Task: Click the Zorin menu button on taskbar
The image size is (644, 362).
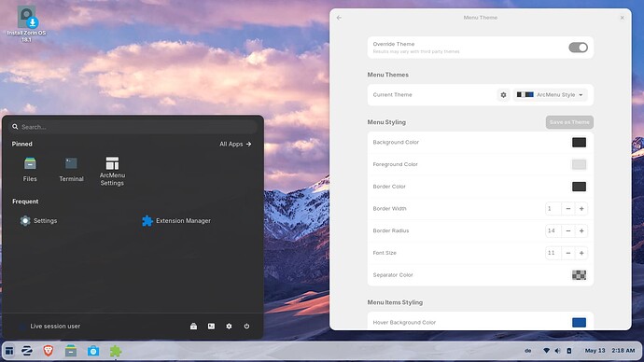Action: tap(27, 351)
